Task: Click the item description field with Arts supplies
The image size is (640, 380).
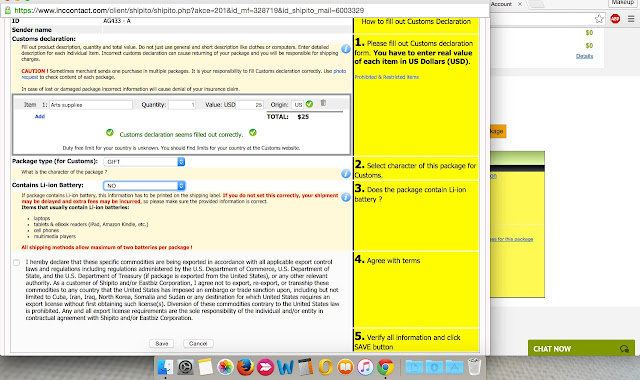Action: point(91,105)
